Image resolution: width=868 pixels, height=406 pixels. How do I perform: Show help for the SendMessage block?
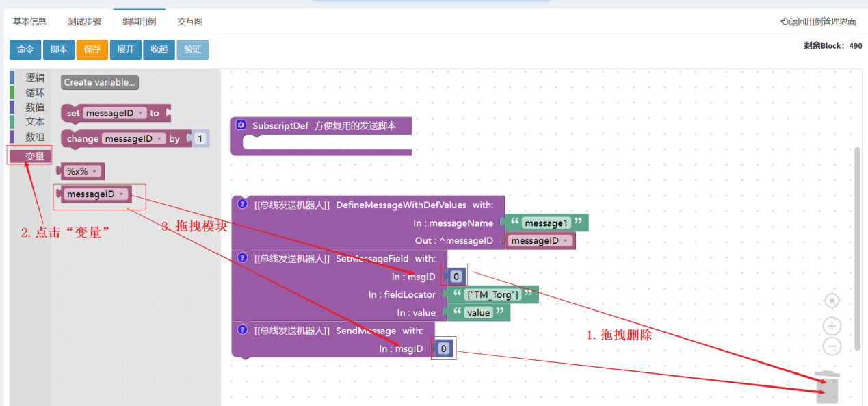(241, 330)
